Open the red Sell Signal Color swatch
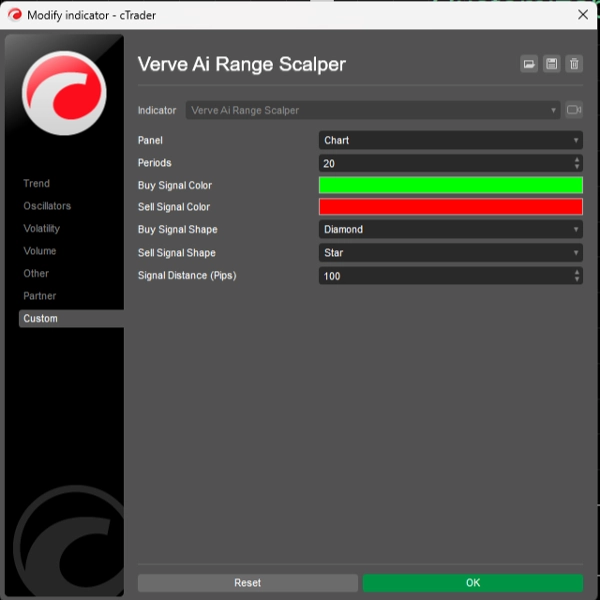 [x=451, y=207]
